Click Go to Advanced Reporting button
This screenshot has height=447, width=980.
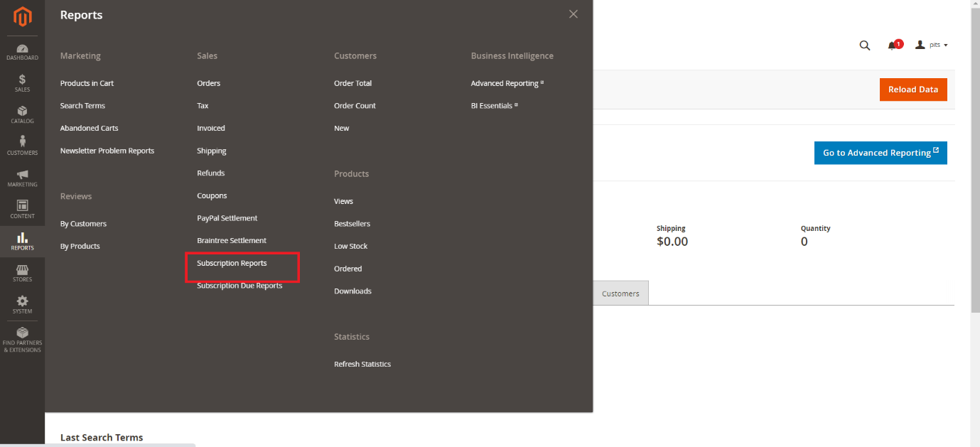pos(881,153)
